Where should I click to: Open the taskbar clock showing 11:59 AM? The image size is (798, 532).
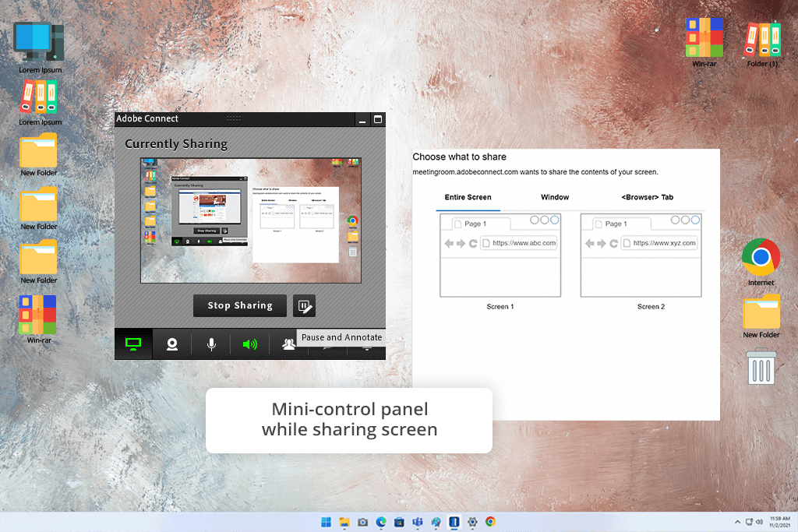click(779, 522)
